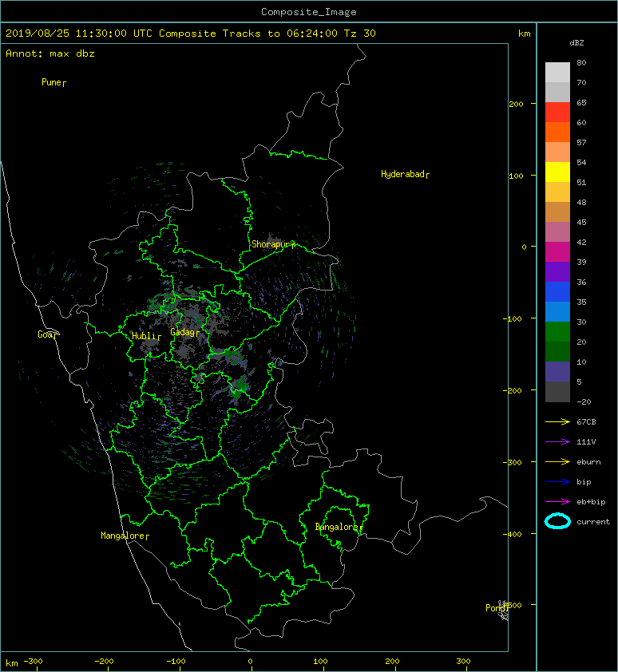This screenshot has width=618, height=672.
Task: Click the 111V legend label
Action: click(586, 442)
